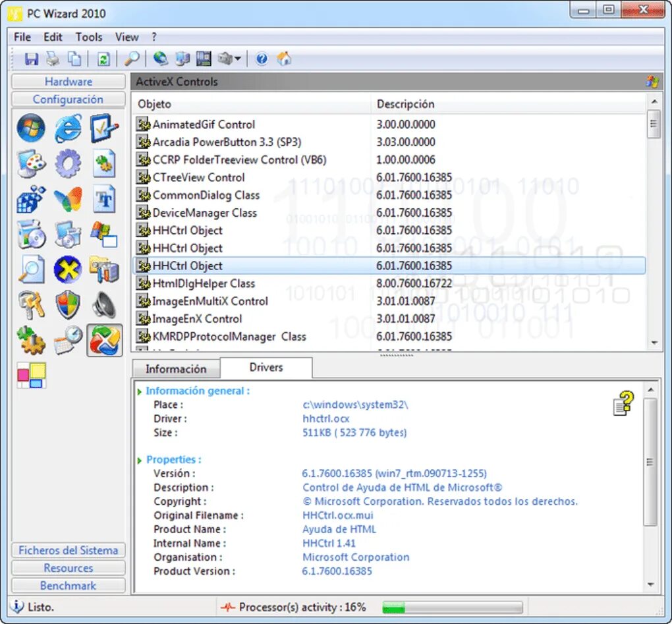Image resolution: width=672 pixels, height=624 pixels.
Task: Click the processor activity progress bar
Action: pyautogui.click(x=452, y=608)
